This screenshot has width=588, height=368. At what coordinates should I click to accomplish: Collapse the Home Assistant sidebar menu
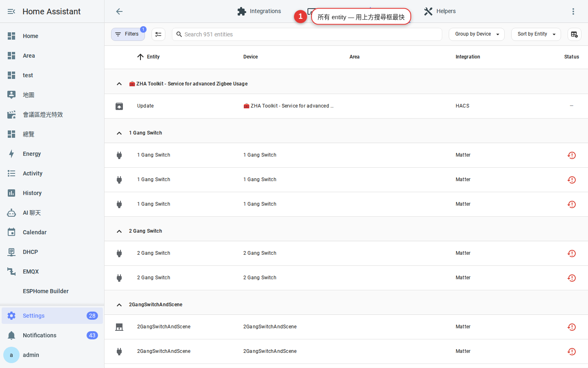click(x=11, y=11)
